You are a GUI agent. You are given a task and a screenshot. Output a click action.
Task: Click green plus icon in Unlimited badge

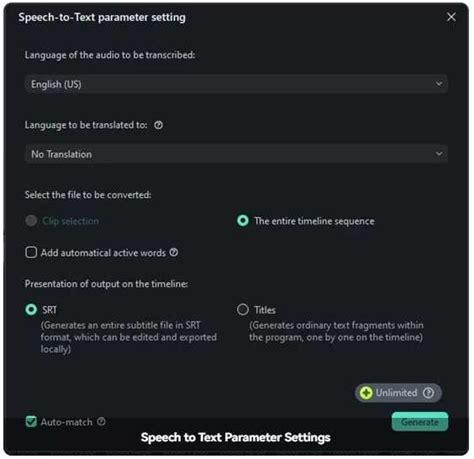point(366,393)
